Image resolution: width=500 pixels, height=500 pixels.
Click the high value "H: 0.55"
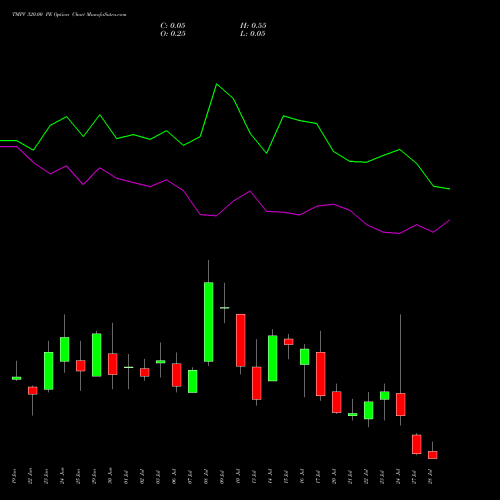click(253, 26)
